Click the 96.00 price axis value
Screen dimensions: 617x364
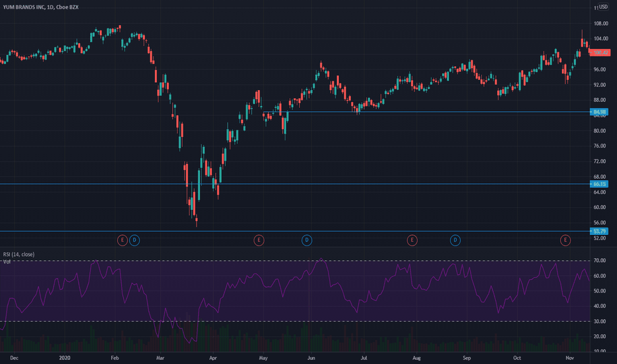[x=600, y=69]
